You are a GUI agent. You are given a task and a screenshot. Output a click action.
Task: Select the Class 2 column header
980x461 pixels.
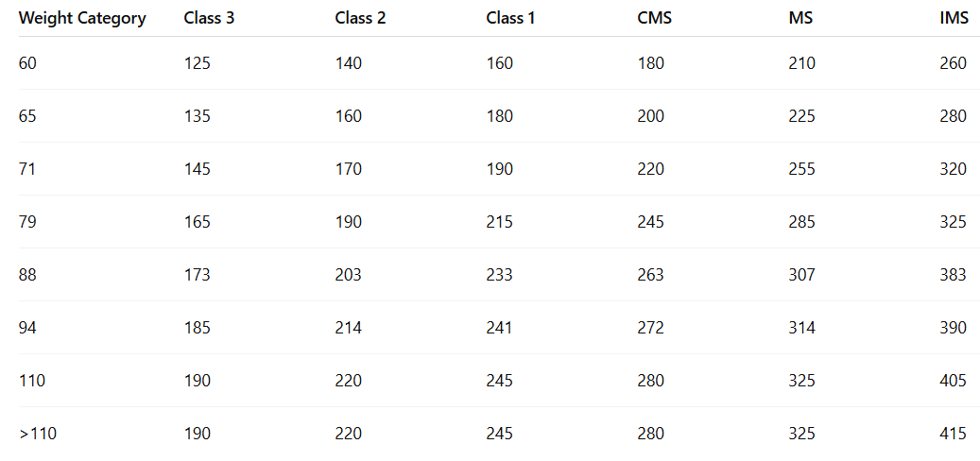pyautogui.click(x=360, y=18)
